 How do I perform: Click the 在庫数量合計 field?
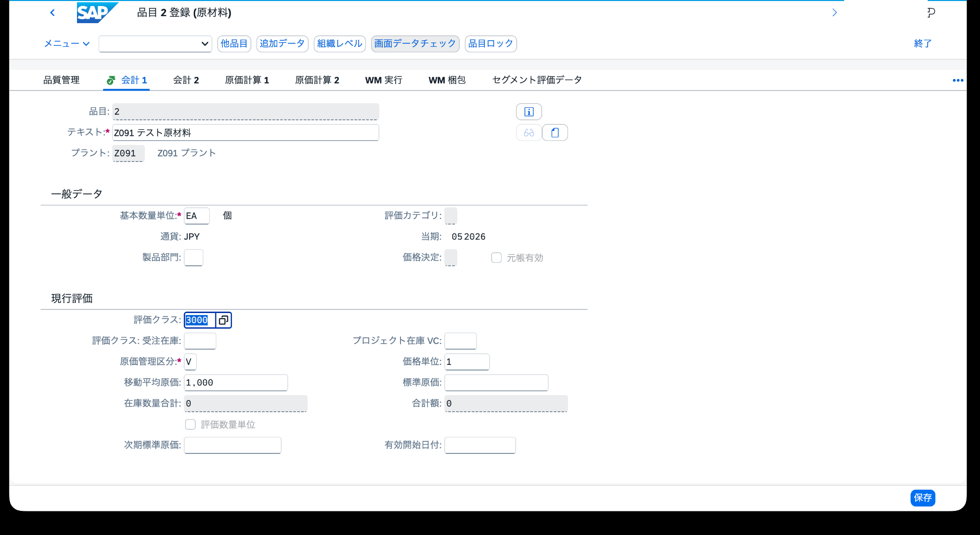(246, 404)
